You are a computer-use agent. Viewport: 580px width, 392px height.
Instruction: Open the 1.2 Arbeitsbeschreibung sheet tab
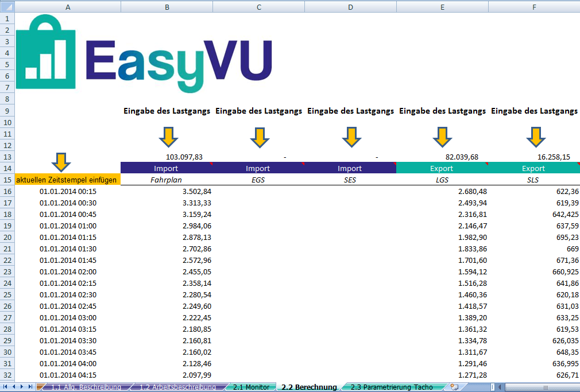click(177, 387)
